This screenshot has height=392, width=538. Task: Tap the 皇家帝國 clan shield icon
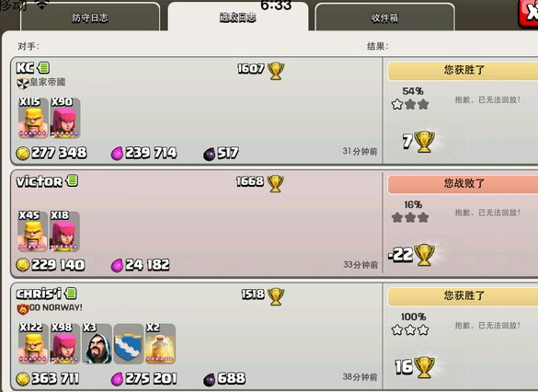[23, 83]
